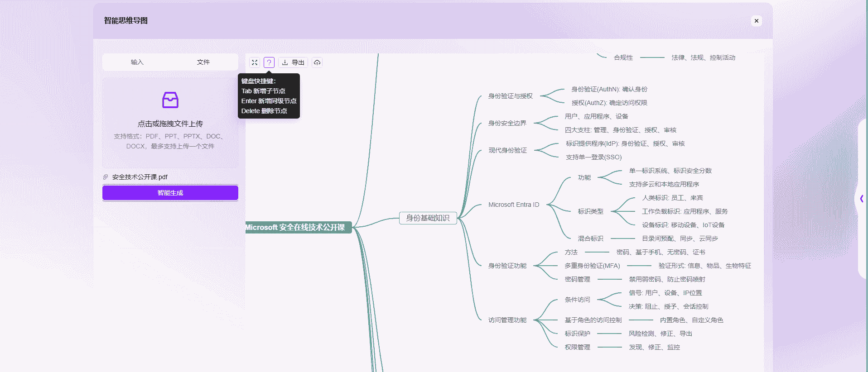Select the 方法 node
868x372 pixels.
[x=571, y=252]
